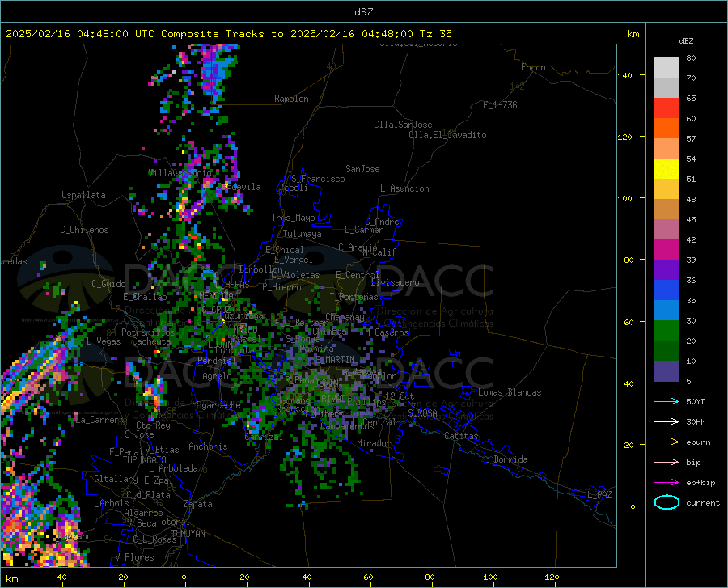Image resolution: width=728 pixels, height=588 pixels.
Task: Click the Uspallata label on map
Action: (83, 195)
